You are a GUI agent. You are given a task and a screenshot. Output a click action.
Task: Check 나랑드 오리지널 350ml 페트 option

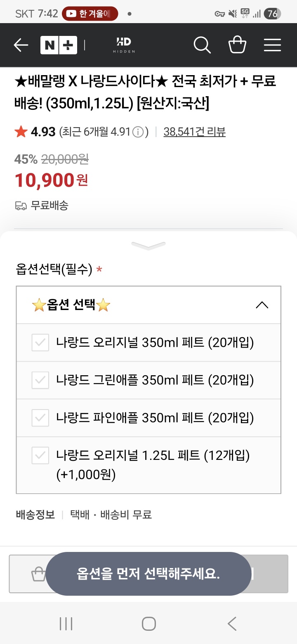click(x=40, y=343)
